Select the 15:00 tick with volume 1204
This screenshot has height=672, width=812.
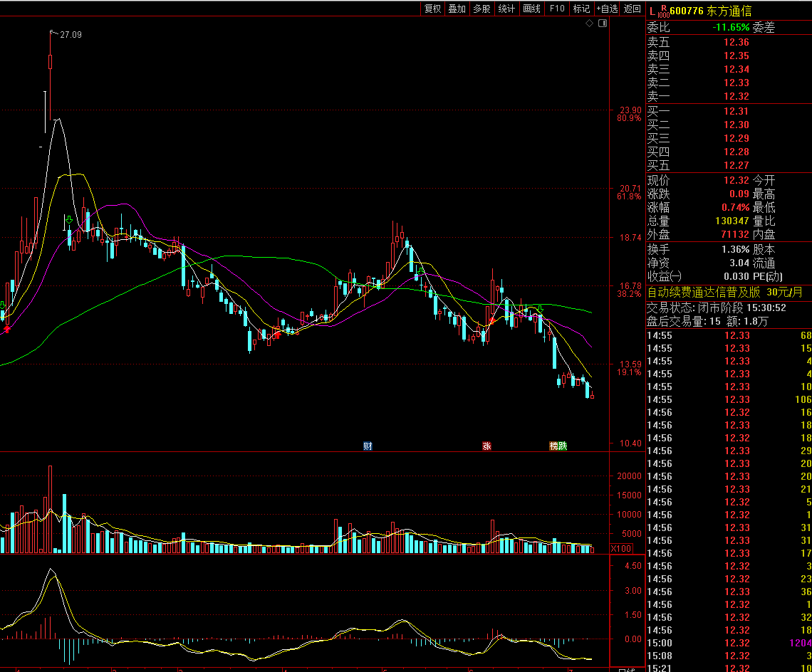(x=729, y=643)
